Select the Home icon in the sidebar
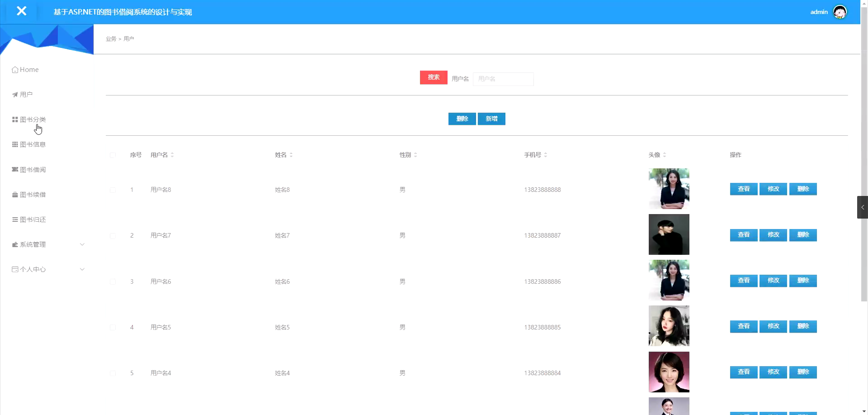Viewport: 868px width, 415px height. click(x=14, y=69)
